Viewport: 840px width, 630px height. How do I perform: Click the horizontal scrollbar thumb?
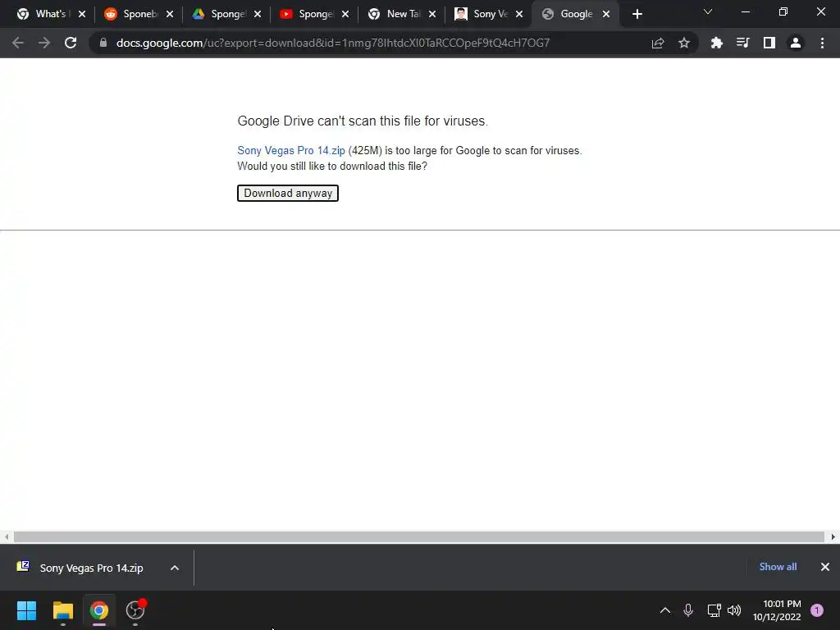tap(419, 536)
